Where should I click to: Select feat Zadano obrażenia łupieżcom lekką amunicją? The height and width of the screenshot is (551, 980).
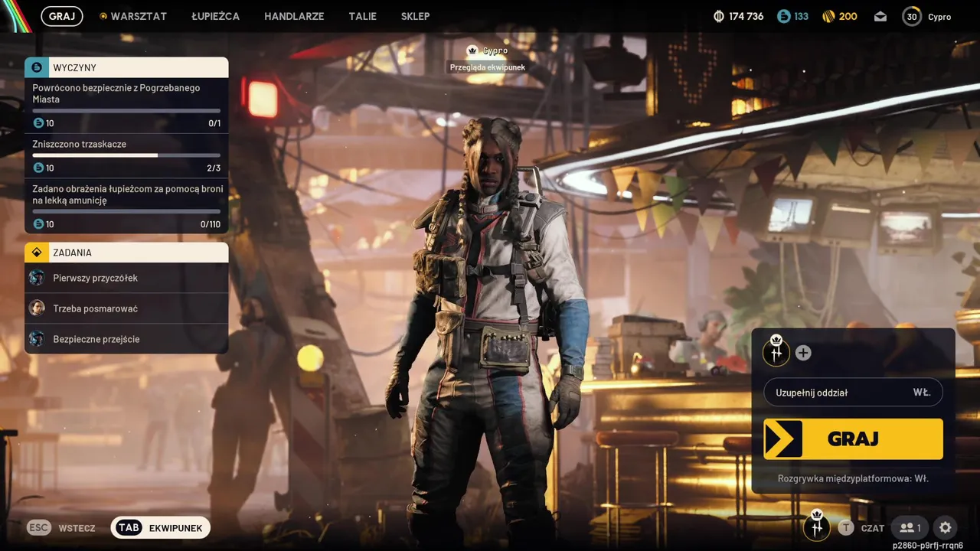[x=126, y=207]
